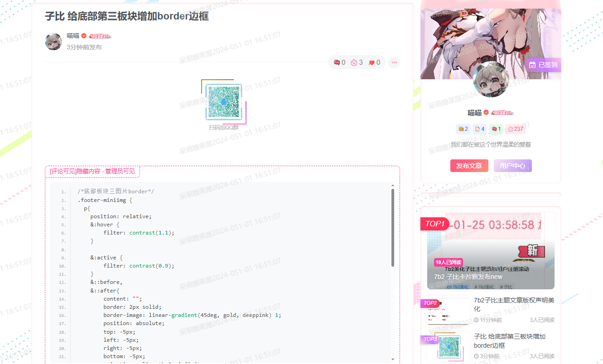The image size is (603, 364).
Task: Open the sidebar posts stat showing 4
Action: click(x=479, y=129)
